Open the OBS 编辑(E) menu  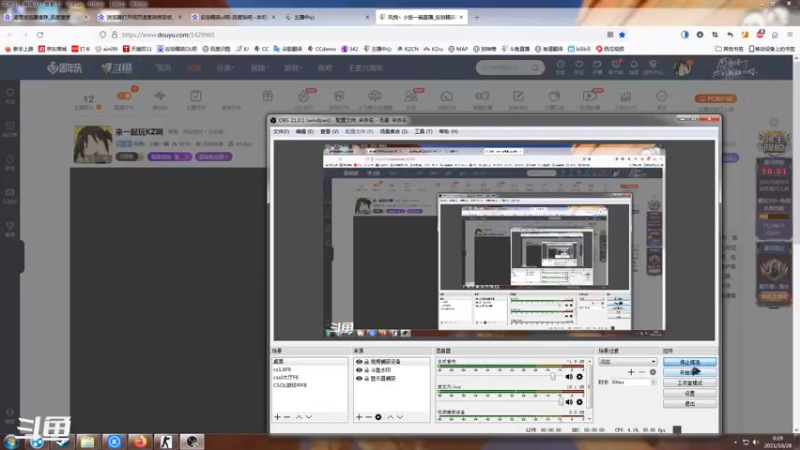pos(305,132)
